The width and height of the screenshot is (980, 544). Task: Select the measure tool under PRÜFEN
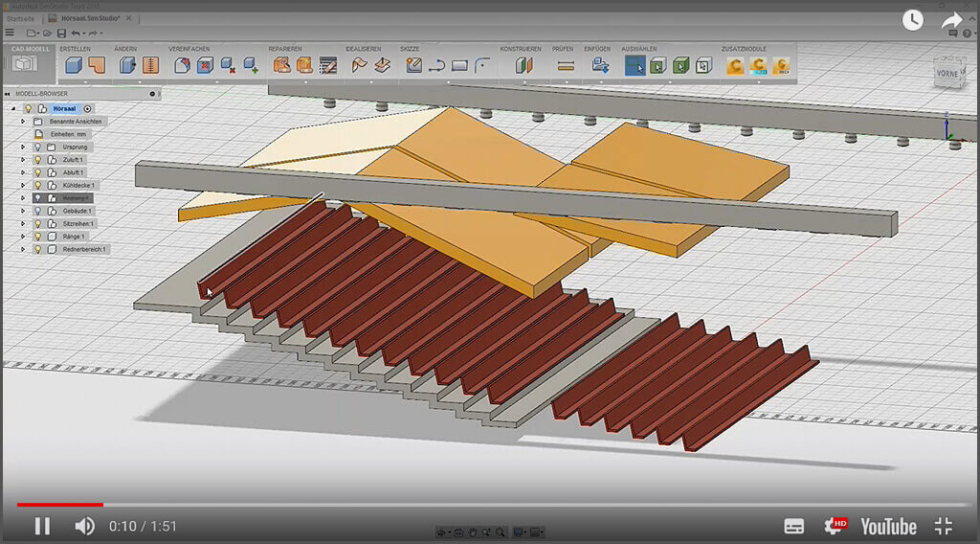(x=565, y=65)
